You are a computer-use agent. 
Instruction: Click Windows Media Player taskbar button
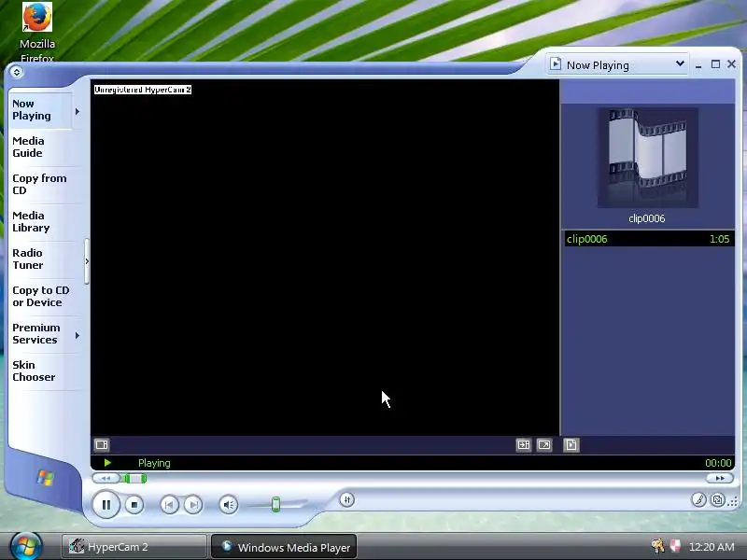click(x=284, y=547)
